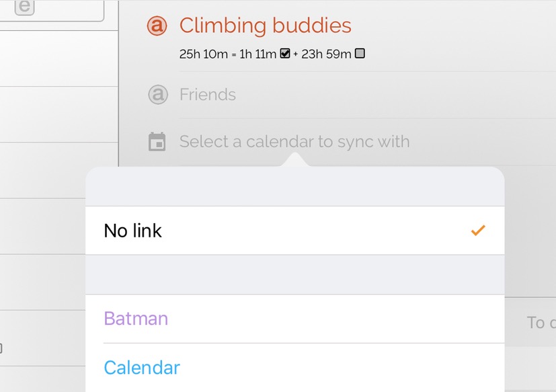Viewport: 556px width, 392px height.
Task: Tap the grey @ icon beside Friends
Action: point(158,94)
